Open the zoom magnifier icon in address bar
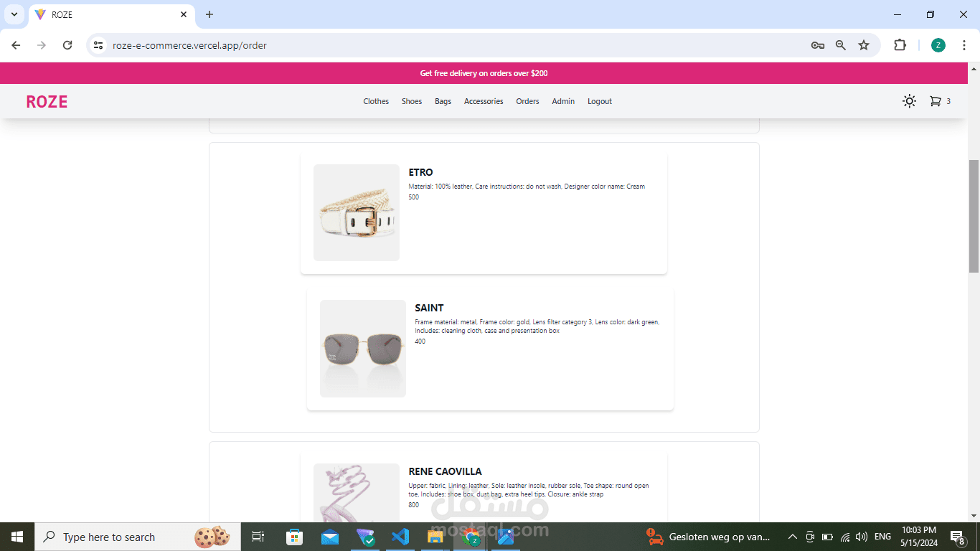This screenshot has width=980, height=551. [840, 45]
